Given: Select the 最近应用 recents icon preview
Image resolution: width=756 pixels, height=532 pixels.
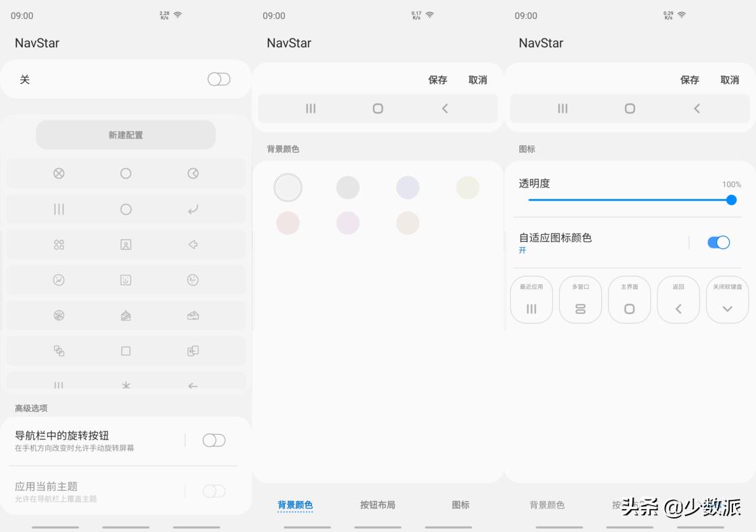Looking at the screenshot, I should click(531, 300).
